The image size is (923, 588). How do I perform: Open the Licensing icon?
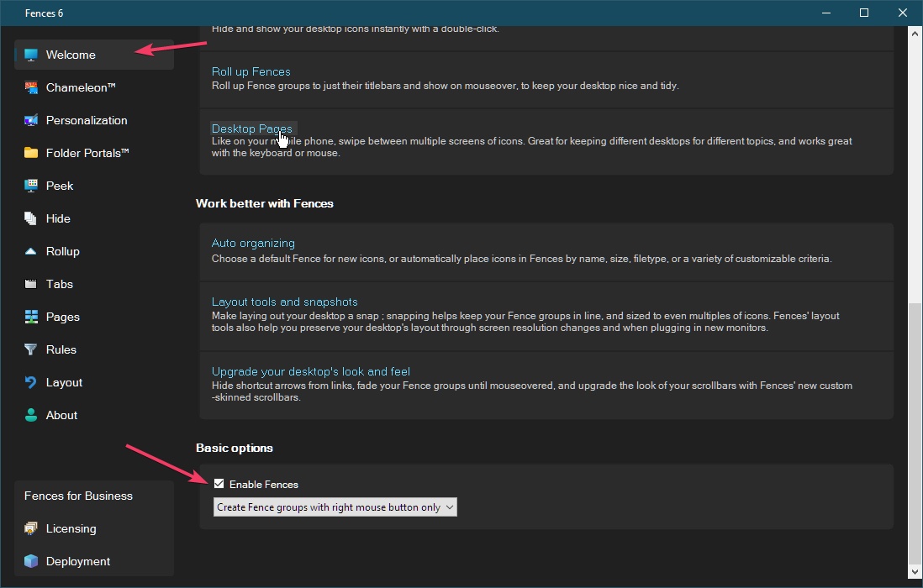[x=31, y=528]
